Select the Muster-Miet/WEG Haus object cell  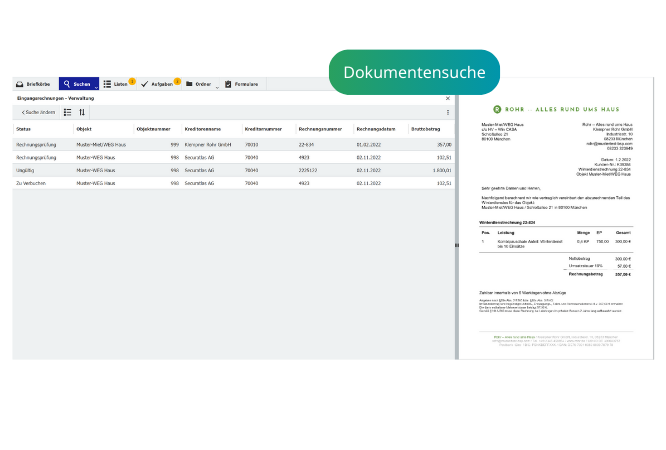point(101,145)
